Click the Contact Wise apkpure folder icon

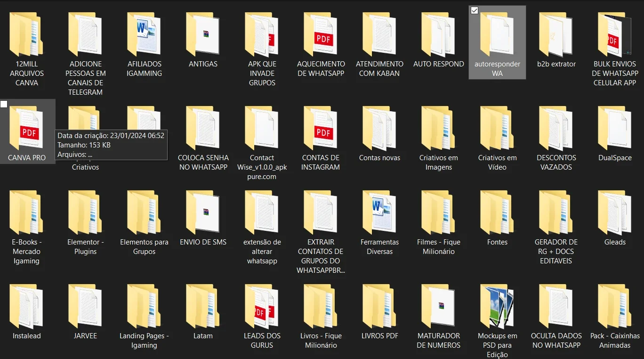[262, 128]
